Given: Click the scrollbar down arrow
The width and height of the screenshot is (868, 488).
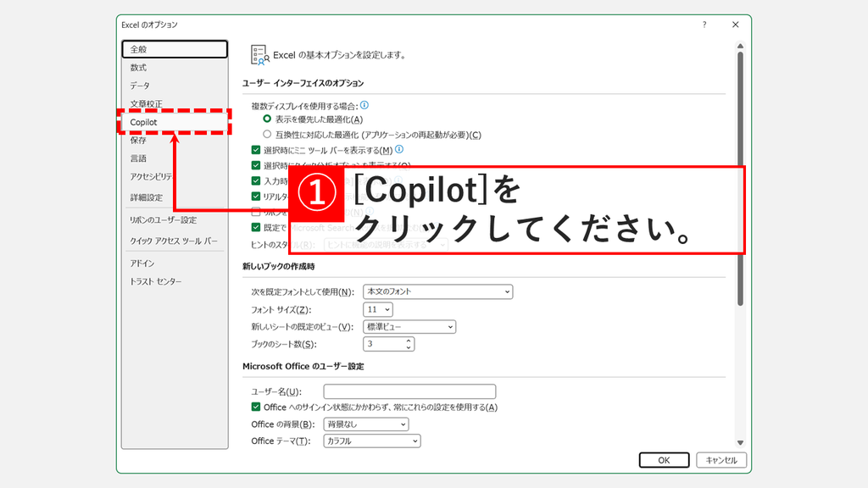Looking at the screenshot, I should (740, 442).
